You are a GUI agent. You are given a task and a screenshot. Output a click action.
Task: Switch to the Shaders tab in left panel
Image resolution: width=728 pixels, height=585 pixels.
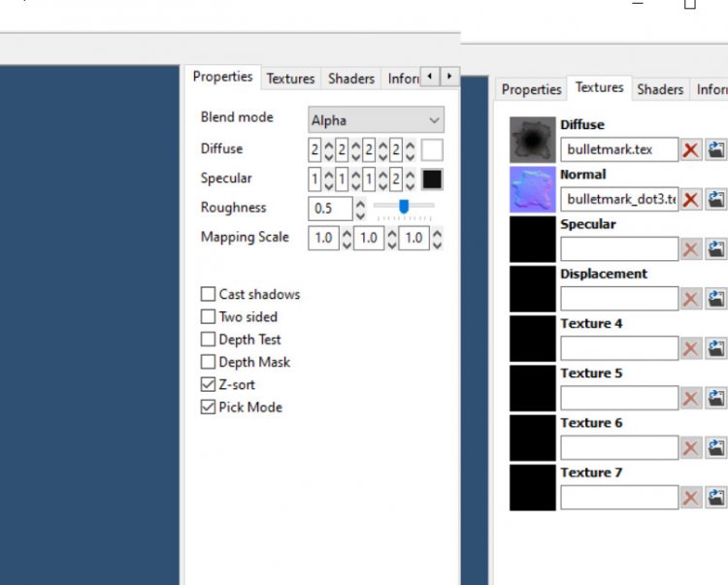[x=351, y=79]
